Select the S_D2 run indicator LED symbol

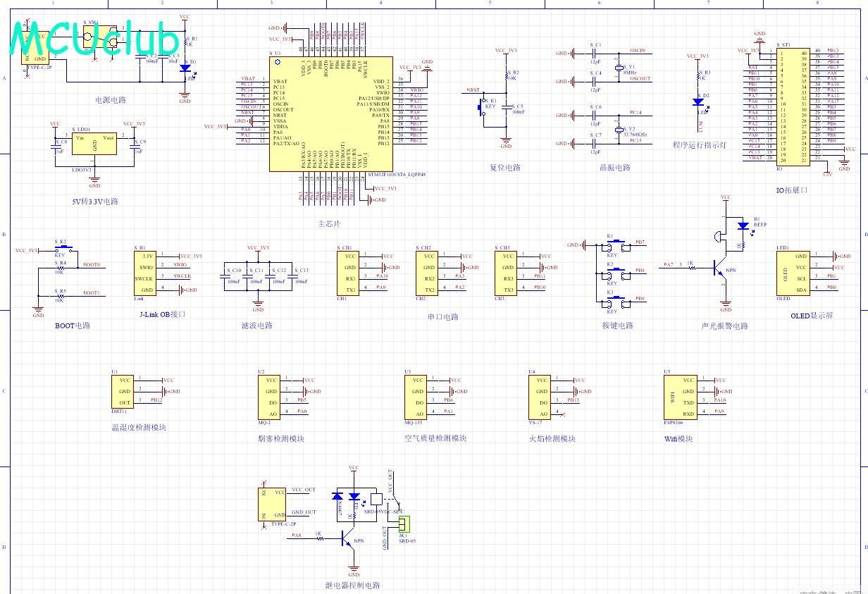click(x=699, y=103)
